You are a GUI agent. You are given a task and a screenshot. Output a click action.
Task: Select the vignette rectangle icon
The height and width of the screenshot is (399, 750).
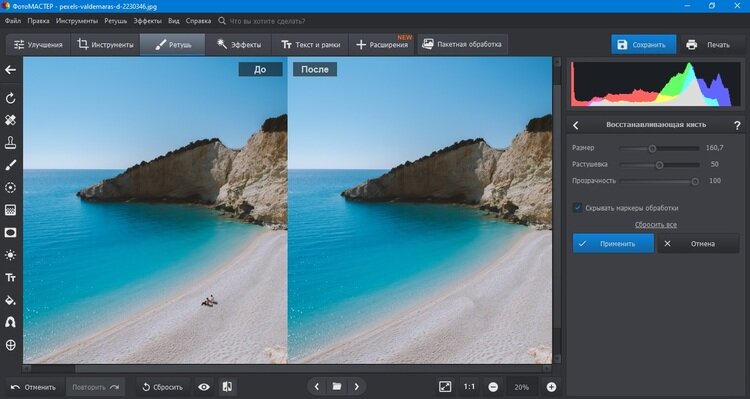10,233
